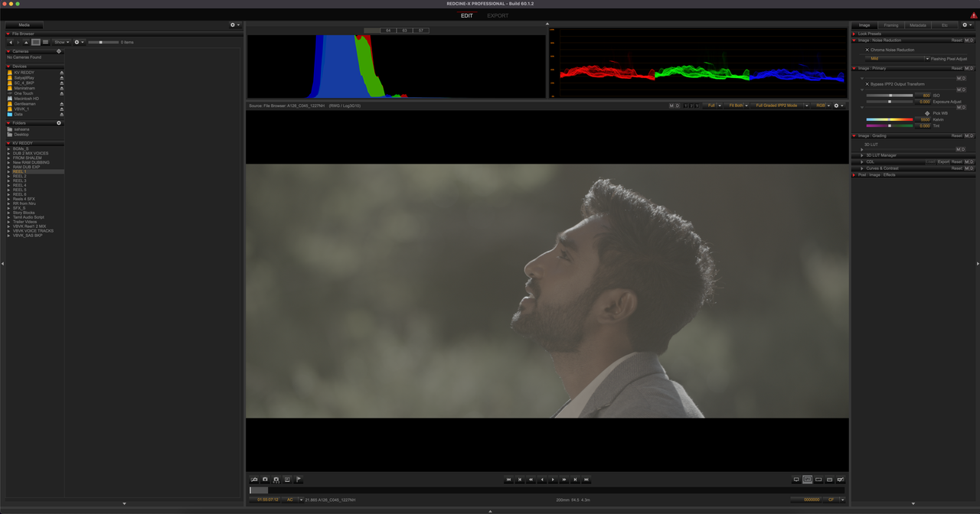Image resolution: width=980 pixels, height=514 pixels.
Task: Expand the Look Presets section
Action: [854, 34]
